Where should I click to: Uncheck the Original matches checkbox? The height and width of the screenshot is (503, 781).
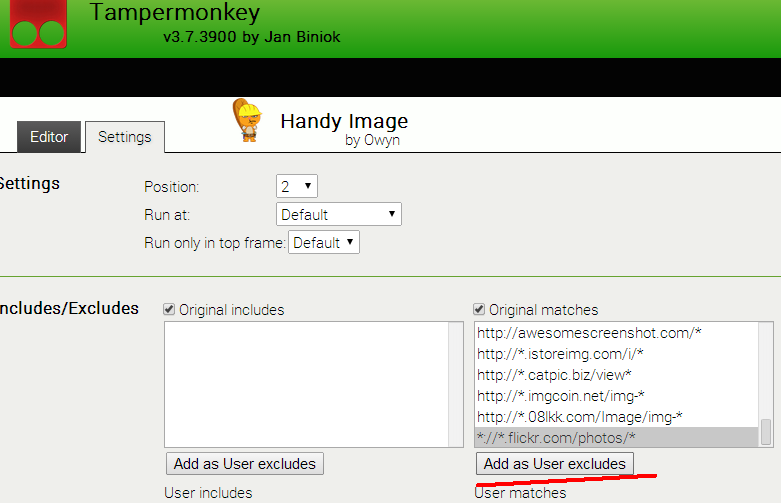[479, 309]
